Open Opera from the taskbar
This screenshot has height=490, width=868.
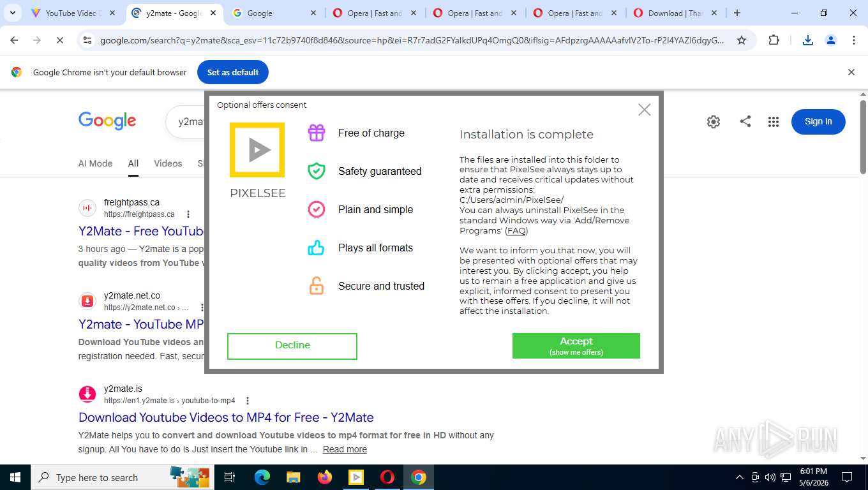tap(387, 477)
